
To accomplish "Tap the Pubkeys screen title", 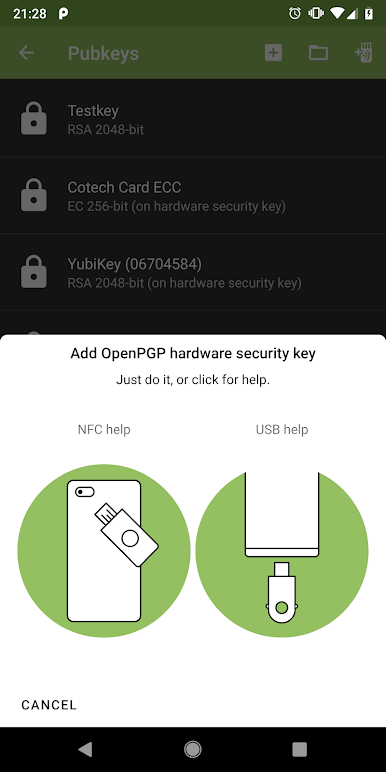I will (103, 53).
